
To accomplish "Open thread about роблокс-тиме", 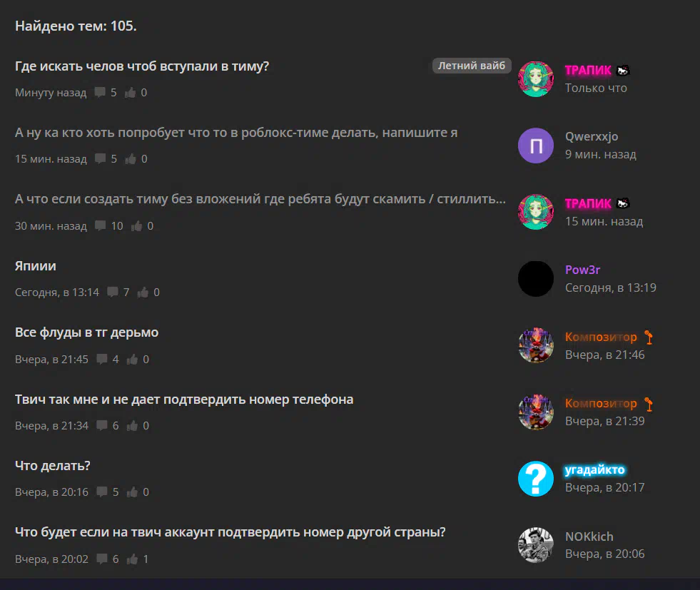I will (236, 133).
